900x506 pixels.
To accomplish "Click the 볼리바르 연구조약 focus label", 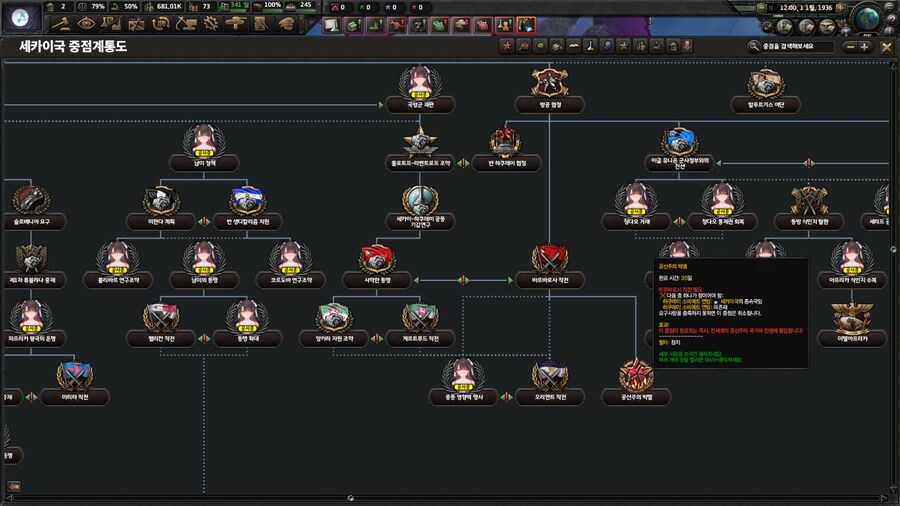I will pos(118,281).
